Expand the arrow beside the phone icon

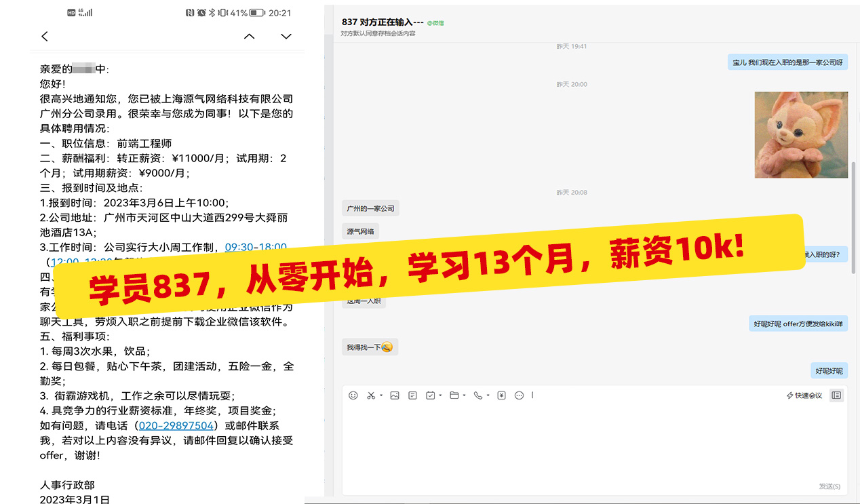488,396
